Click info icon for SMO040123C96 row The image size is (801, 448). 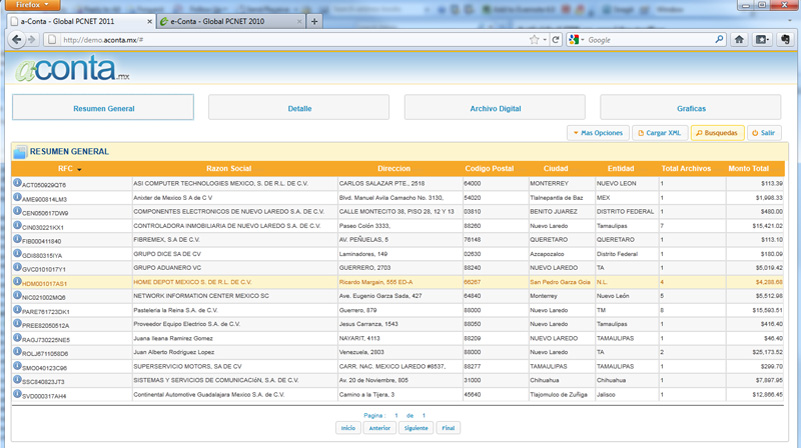pos(17,365)
